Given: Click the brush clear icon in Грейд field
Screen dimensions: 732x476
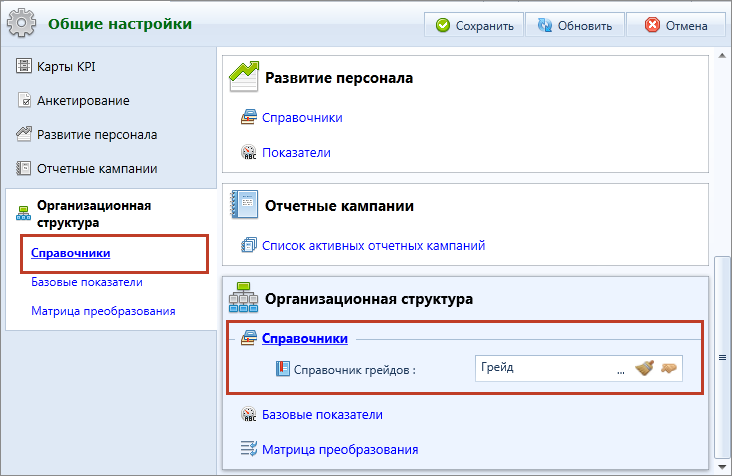Looking at the screenshot, I should point(645,368).
